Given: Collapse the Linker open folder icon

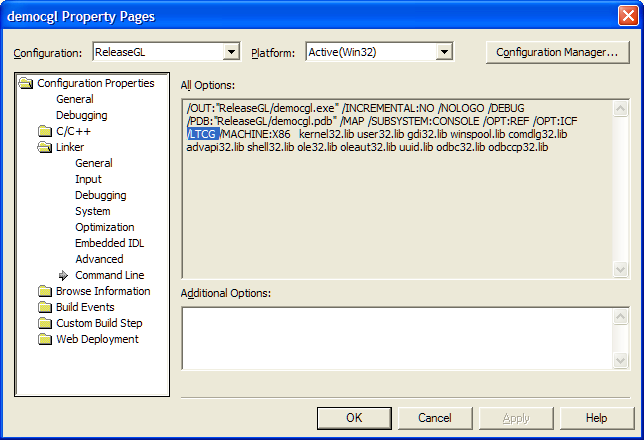Looking at the screenshot, I should click(x=45, y=147).
